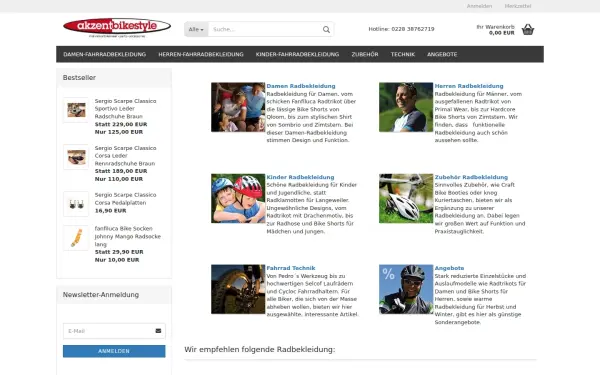Click the Newsletter-Anmeldung heading
600x375 pixels.
[x=101, y=295]
